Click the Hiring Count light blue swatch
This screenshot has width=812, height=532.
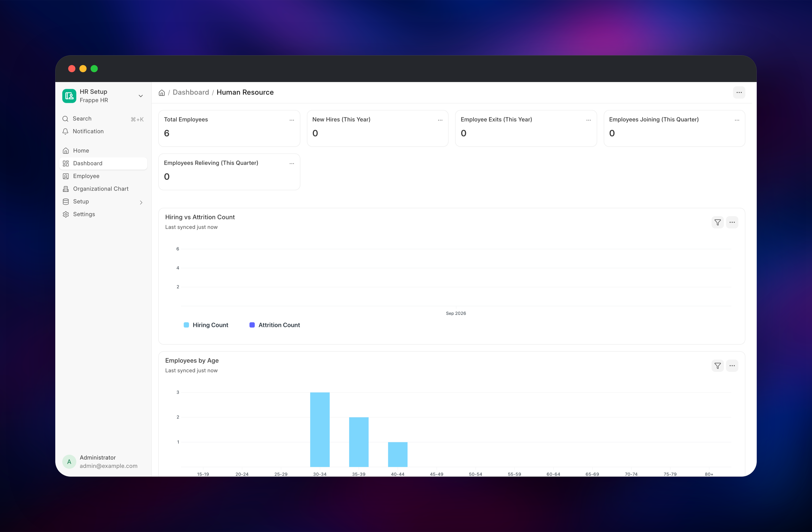[x=186, y=325]
